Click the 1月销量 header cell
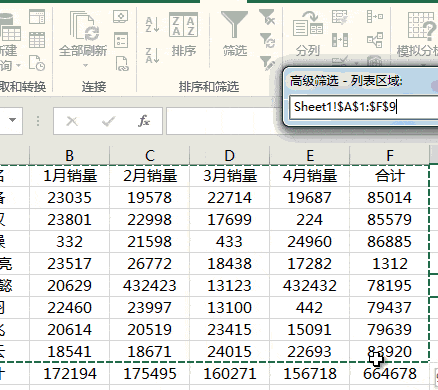 [x=69, y=176]
